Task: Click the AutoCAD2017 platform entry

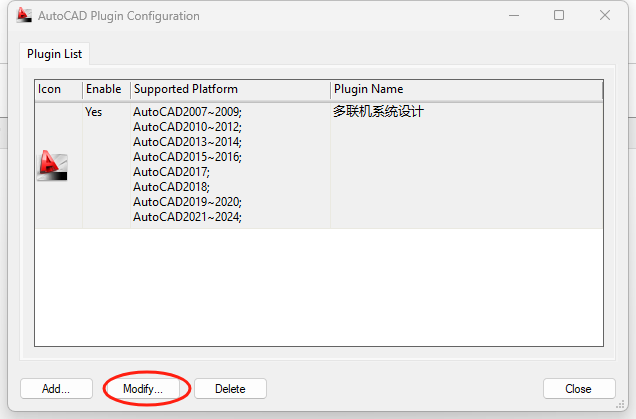Action: (x=171, y=172)
